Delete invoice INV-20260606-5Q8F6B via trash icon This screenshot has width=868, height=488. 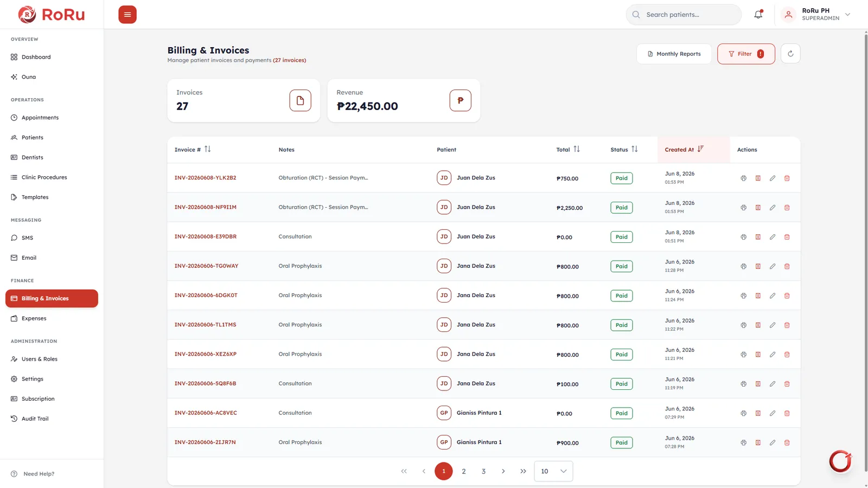[787, 384]
